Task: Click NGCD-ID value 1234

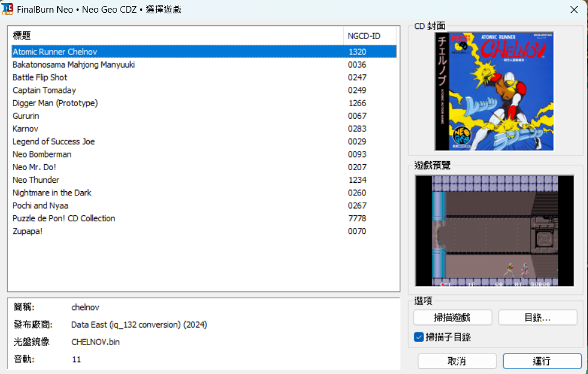Action: pyautogui.click(x=357, y=180)
